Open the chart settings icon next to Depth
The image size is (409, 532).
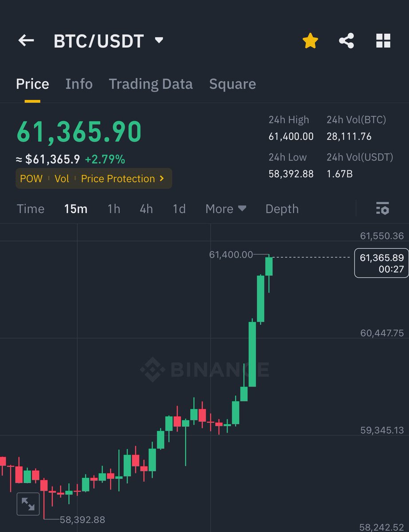[382, 208]
